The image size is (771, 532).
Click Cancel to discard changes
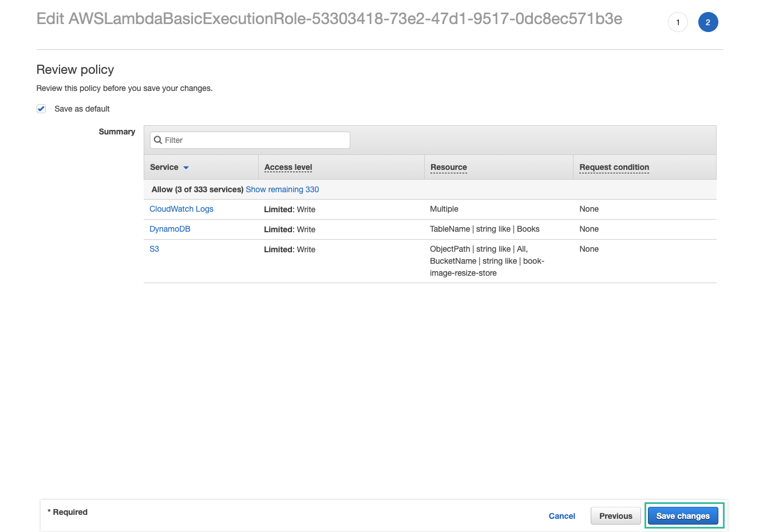(x=562, y=515)
